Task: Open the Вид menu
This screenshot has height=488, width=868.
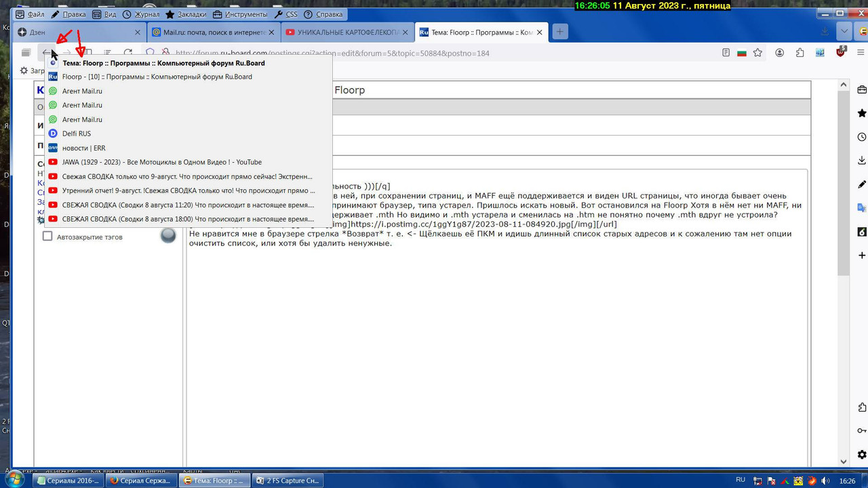Action: [x=104, y=14]
